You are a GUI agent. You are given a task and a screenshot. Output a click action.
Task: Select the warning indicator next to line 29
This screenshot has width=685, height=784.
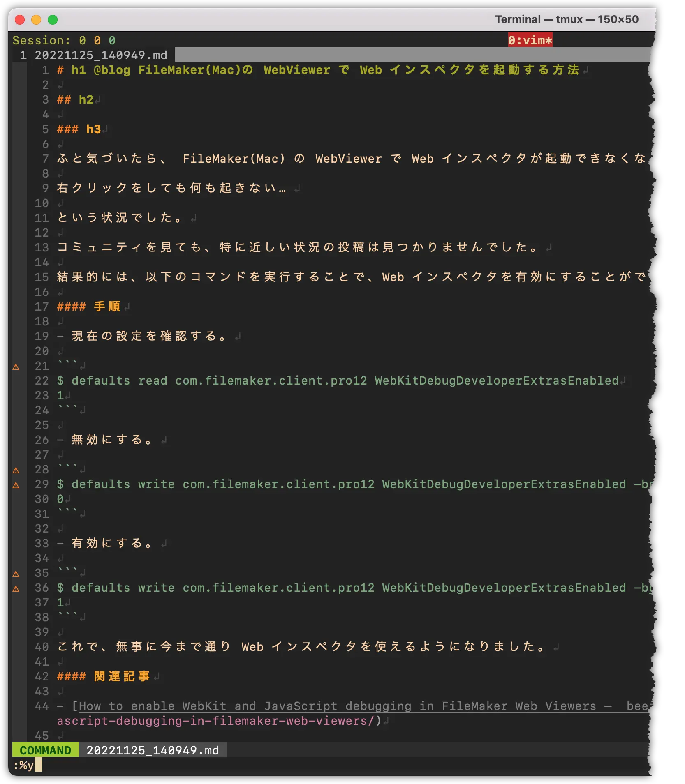pyautogui.click(x=16, y=484)
